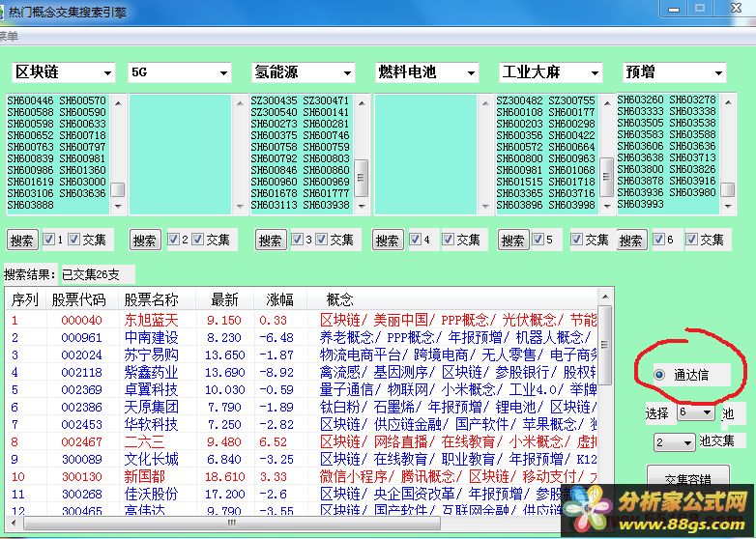Click code SH600446 in 区块链 list

click(x=30, y=100)
